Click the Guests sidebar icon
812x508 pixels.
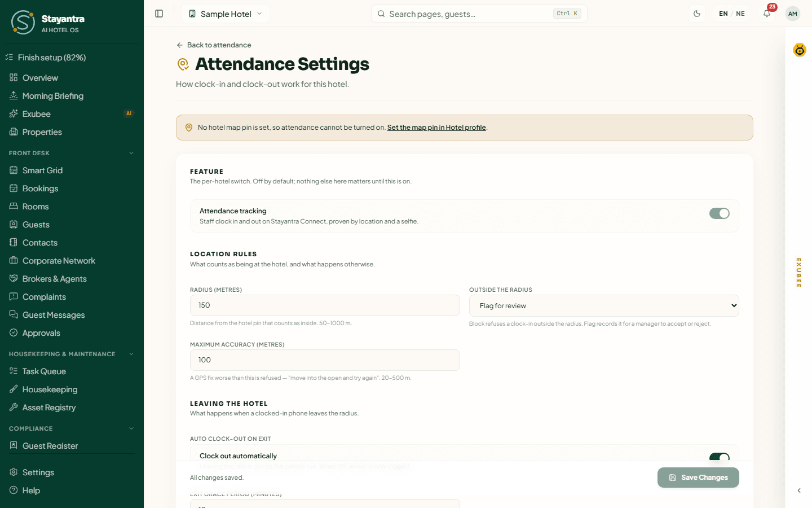coord(14,224)
